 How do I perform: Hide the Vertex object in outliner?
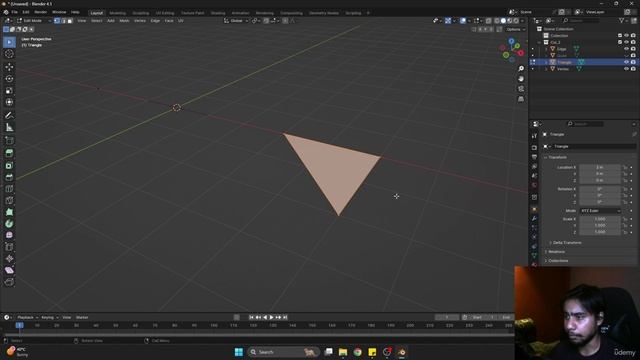click(x=626, y=69)
